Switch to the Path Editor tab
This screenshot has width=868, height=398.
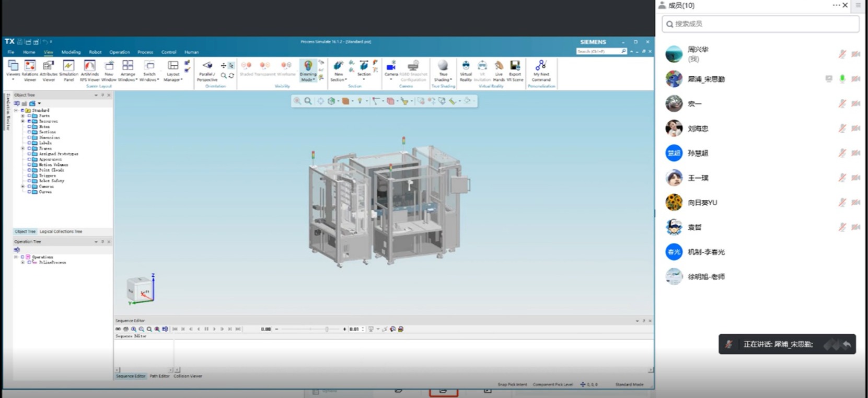click(x=159, y=376)
